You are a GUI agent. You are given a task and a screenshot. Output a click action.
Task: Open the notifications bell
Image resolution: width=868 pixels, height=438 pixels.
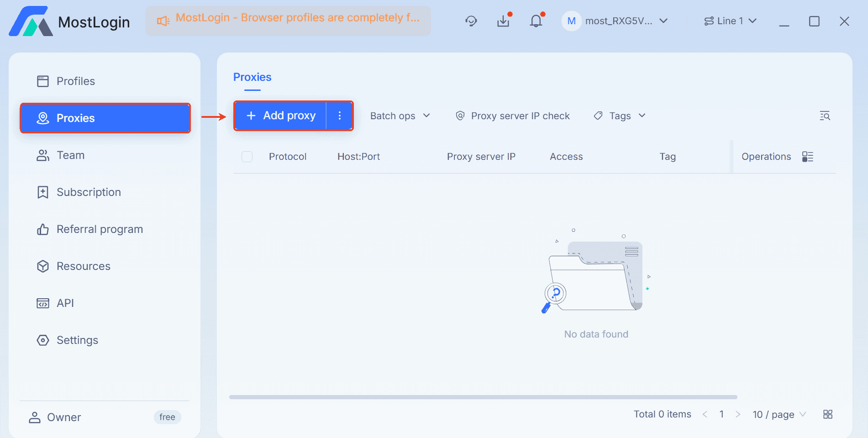(x=536, y=21)
